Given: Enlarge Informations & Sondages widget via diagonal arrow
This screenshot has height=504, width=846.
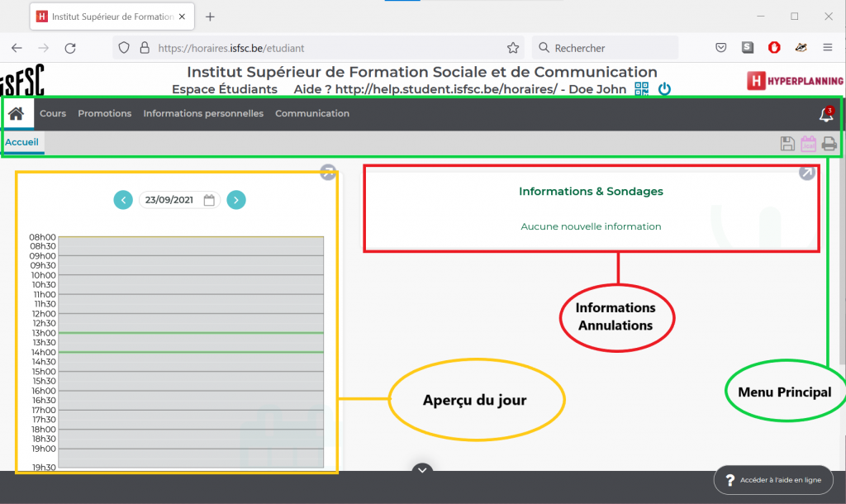Looking at the screenshot, I should coord(807,173).
